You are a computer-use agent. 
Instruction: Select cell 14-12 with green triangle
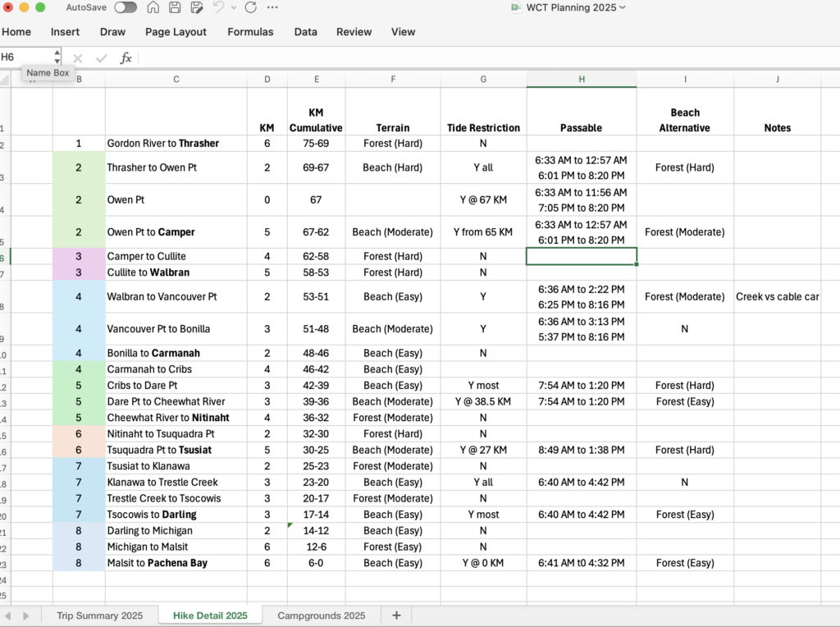click(316, 530)
